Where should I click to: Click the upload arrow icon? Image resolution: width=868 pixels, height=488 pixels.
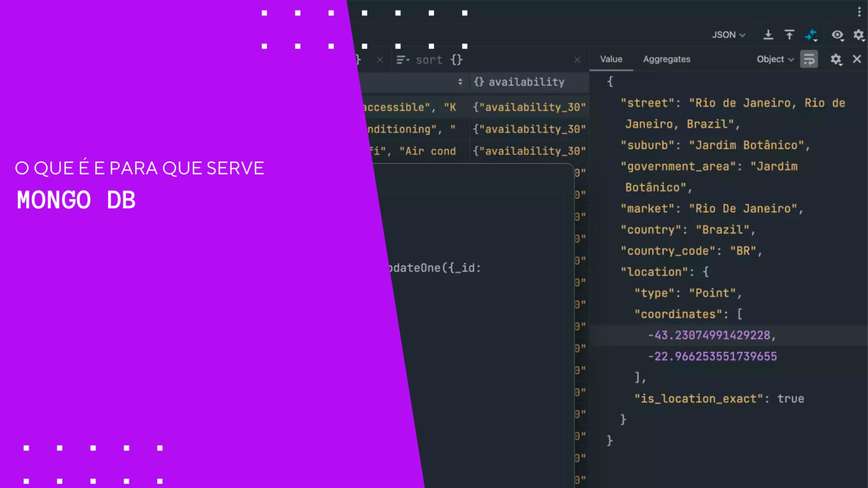(x=789, y=35)
